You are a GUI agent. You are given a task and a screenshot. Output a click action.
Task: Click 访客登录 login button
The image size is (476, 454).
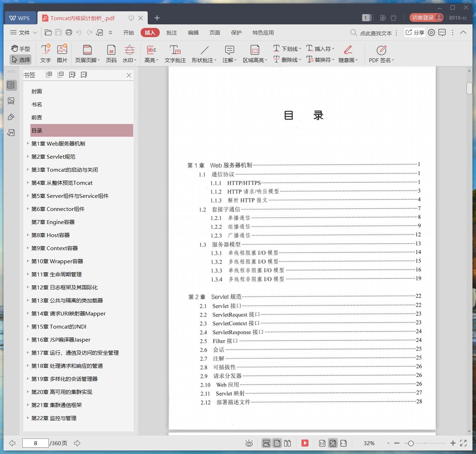(427, 18)
